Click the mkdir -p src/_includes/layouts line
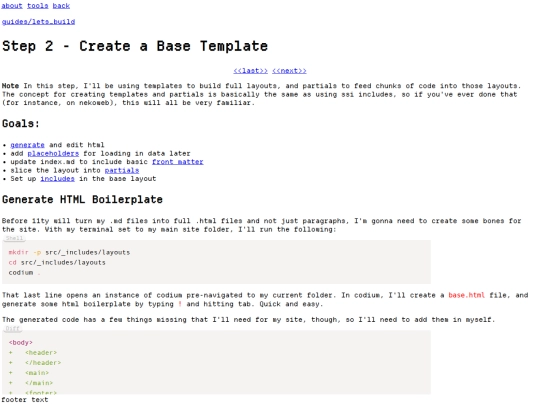This screenshot has height=405, width=540. (69, 252)
